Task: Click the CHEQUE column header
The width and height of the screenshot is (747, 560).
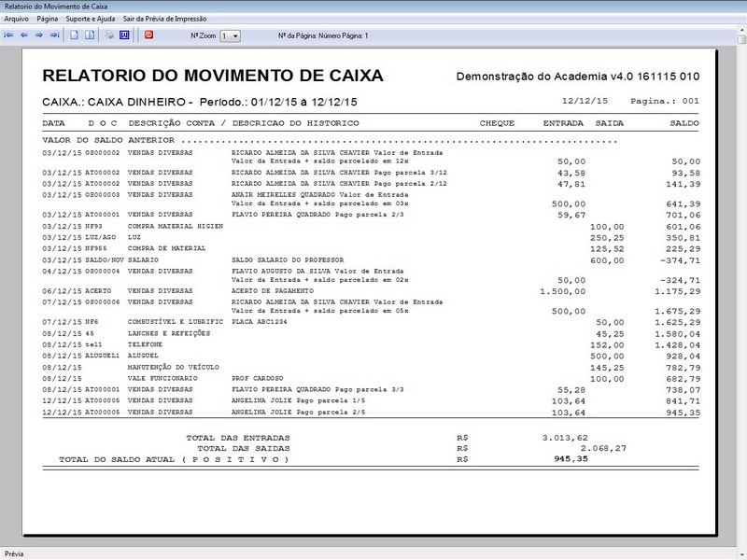Action: (x=497, y=123)
